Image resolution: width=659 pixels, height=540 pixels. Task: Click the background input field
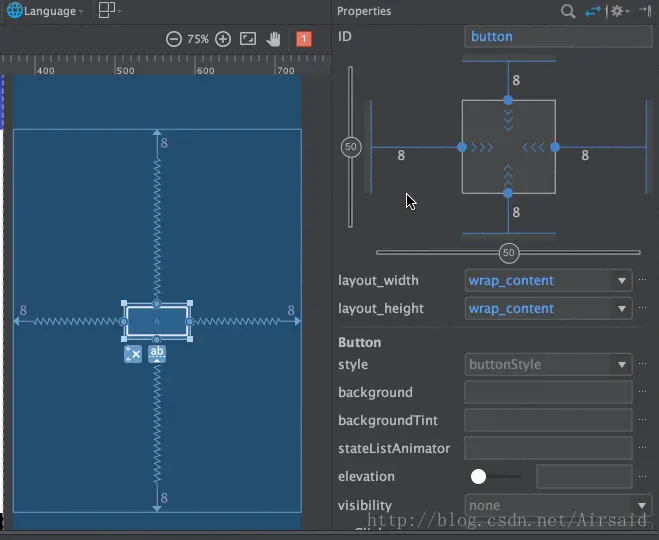pyautogui.click(x=548, y=392)
